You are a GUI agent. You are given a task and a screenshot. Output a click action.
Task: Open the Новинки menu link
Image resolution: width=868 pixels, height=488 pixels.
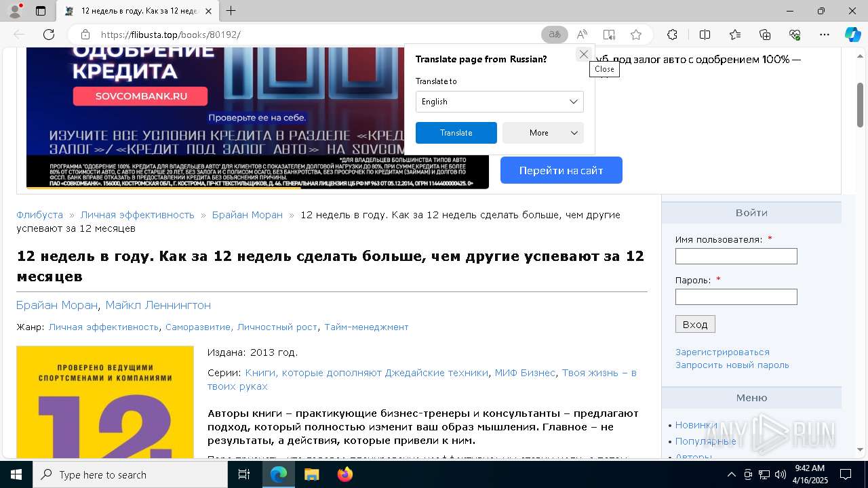click(x=696, y=425)
